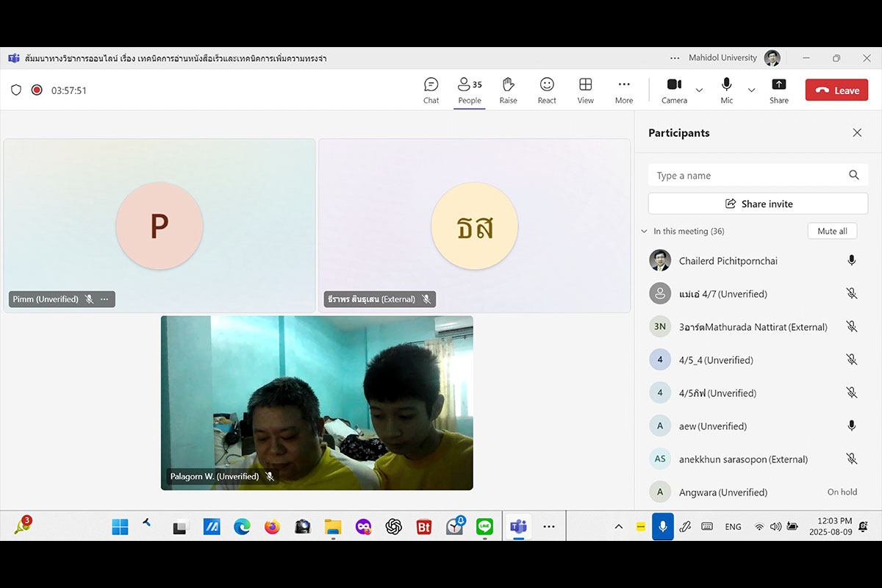
Task: Toggle the Mic mute button
Action: point(726,90)
